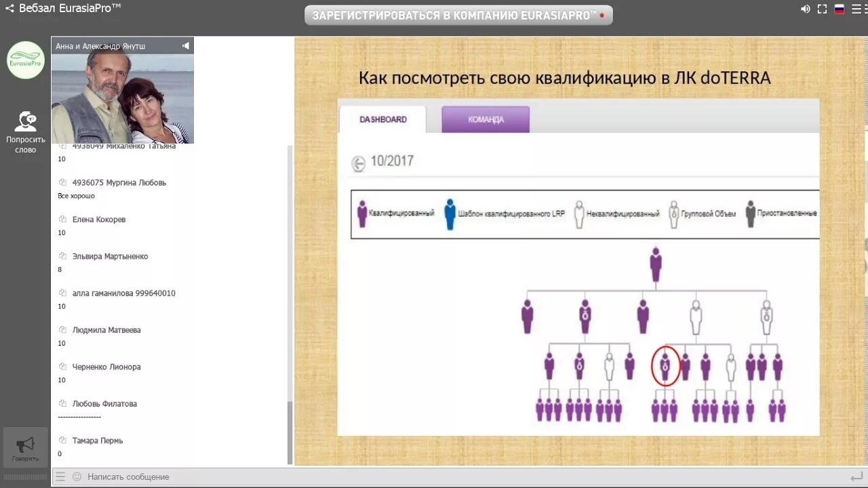Screen dimensions: 868x488
Task: Click the Вебзал EurasiaPro title text
Action: (70, 9)
